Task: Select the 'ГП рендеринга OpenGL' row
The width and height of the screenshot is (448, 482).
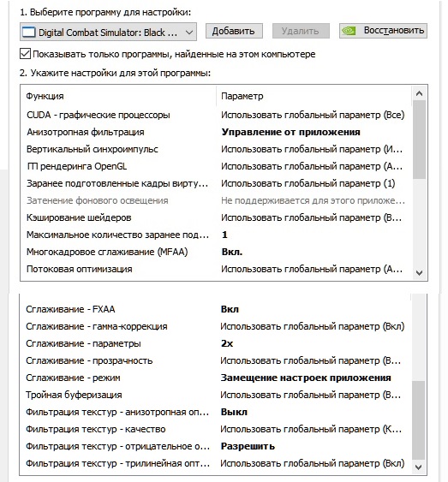Action: coord(216,166)
